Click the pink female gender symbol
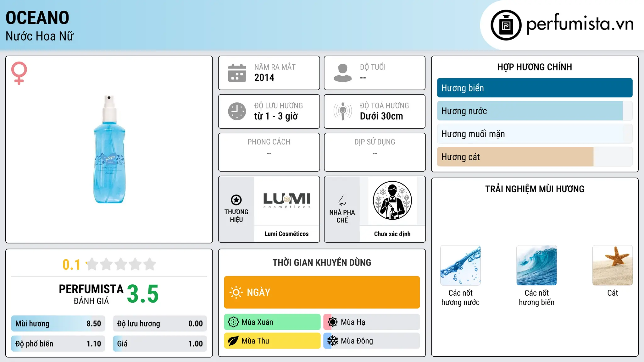644x362 pixels. click(x=19, y=73)
